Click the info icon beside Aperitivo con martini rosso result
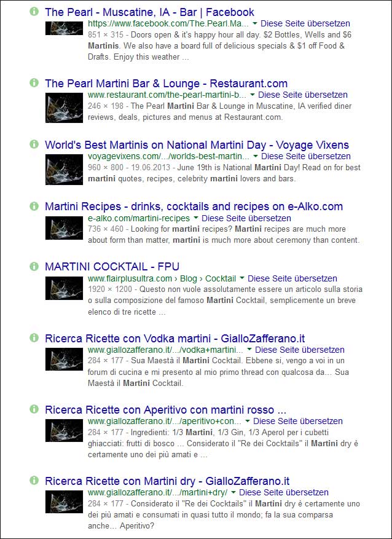 pyautogui.click(x=34, y=409)
